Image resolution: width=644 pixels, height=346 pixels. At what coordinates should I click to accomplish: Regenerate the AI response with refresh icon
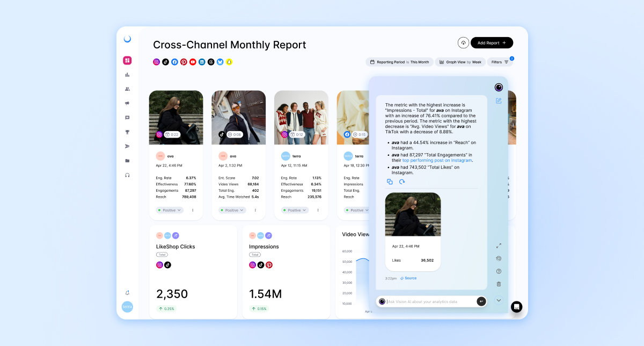402,182
